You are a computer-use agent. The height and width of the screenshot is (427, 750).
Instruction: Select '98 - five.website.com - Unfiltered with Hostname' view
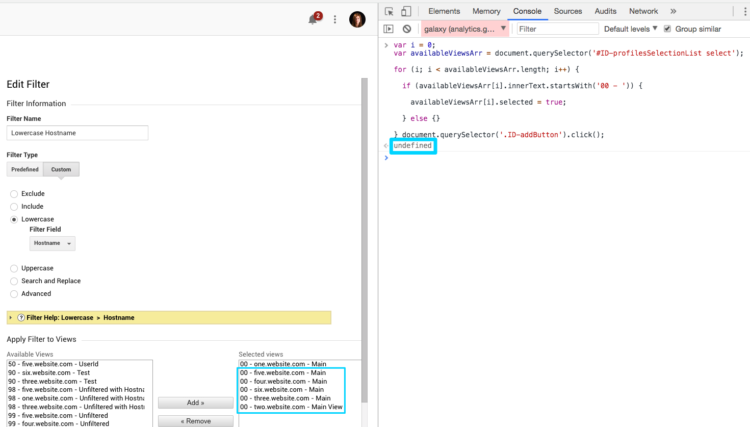[79, 390]
